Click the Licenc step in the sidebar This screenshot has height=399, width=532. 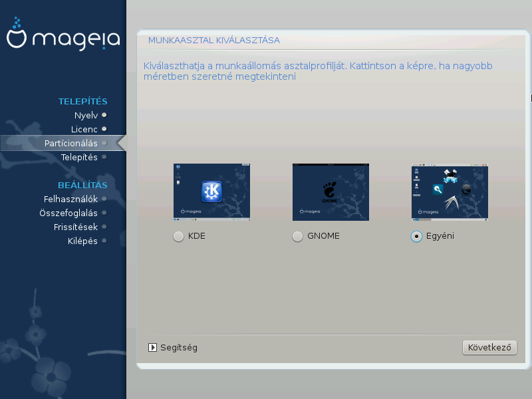pyautogui.click(x=84, y=129)
